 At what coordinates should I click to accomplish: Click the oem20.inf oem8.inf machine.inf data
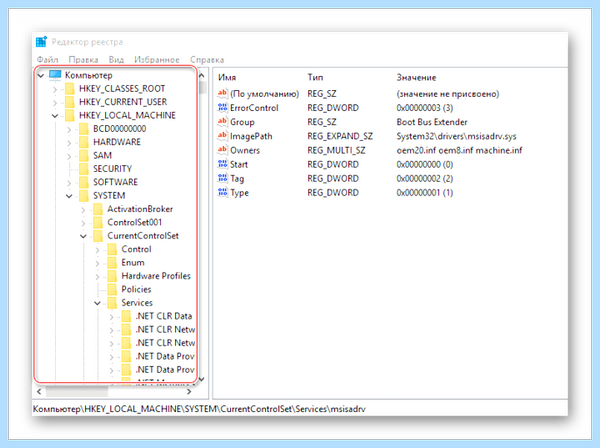pos(460,150)
